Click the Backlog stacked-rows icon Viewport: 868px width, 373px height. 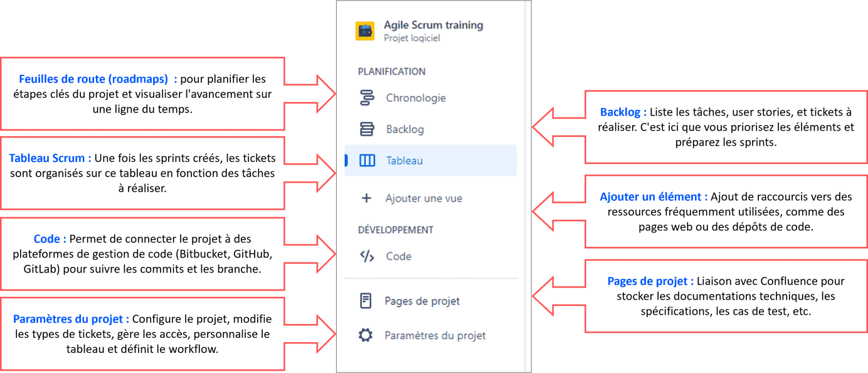click(x=367, y=129)
